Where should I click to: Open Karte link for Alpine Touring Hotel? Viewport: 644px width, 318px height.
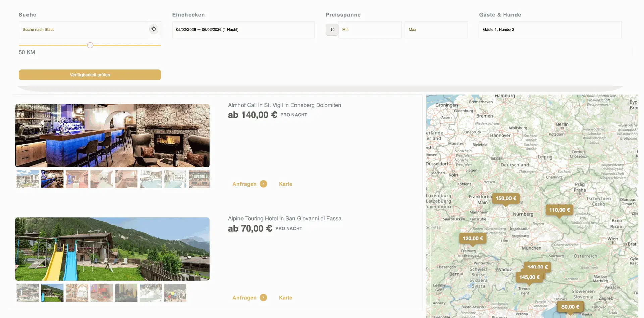coord(285,298)
